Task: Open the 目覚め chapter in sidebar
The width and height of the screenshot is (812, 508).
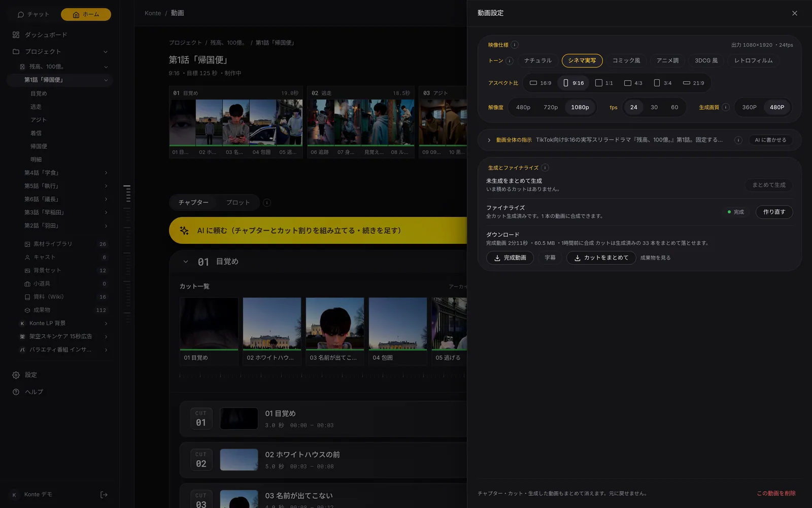Action: point(39,93)
